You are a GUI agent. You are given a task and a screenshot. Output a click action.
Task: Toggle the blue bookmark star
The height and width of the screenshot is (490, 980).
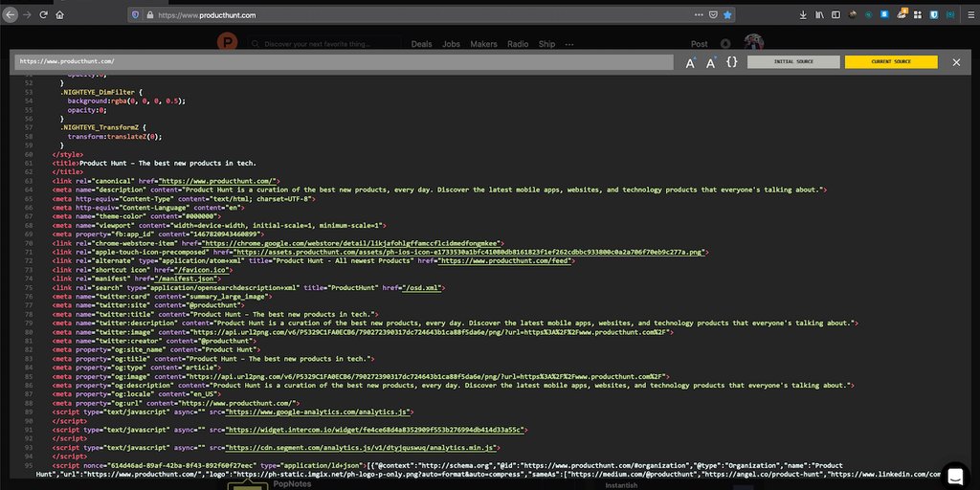click(x=727, y=14)
